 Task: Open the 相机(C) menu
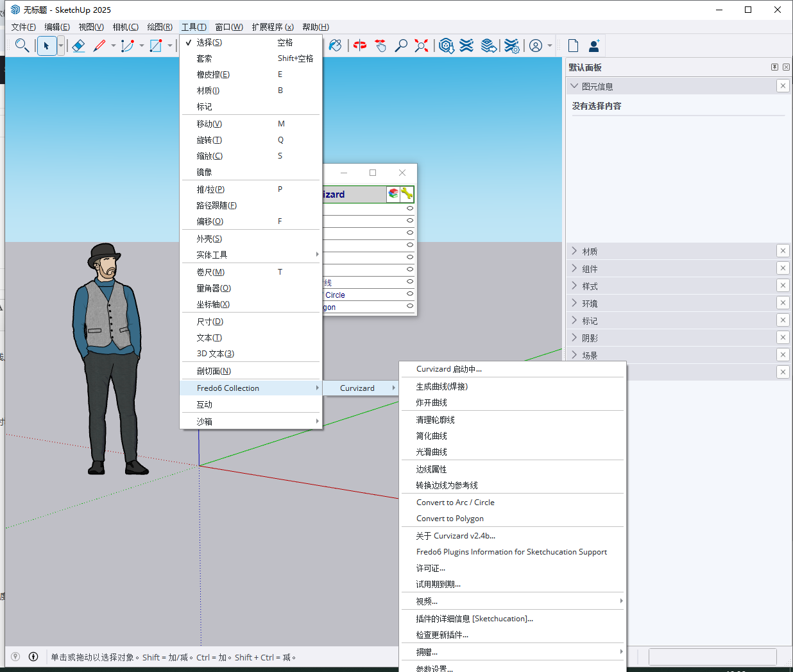125,27
